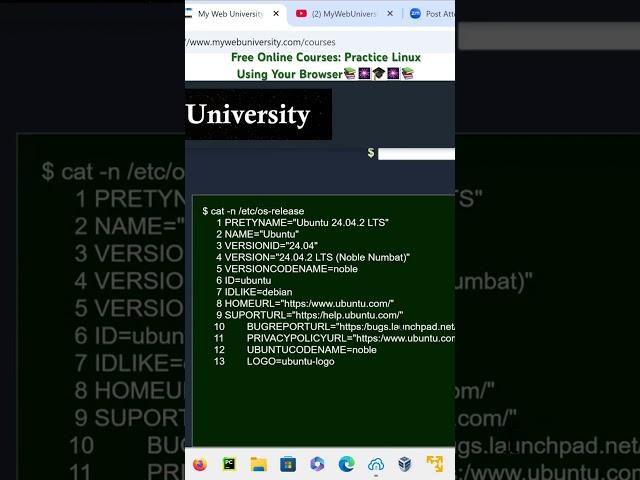Screen dimensions: 640x480
Task: Click the PRETYNAME="Ubuntu 24.04.2 LTS" line
Action: pos(302,223)
